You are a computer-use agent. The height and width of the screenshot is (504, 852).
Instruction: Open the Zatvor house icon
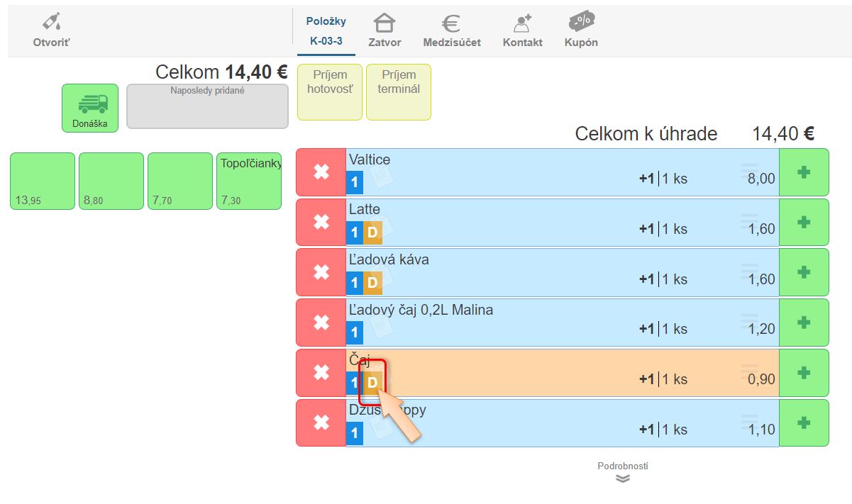click(384, 23)
